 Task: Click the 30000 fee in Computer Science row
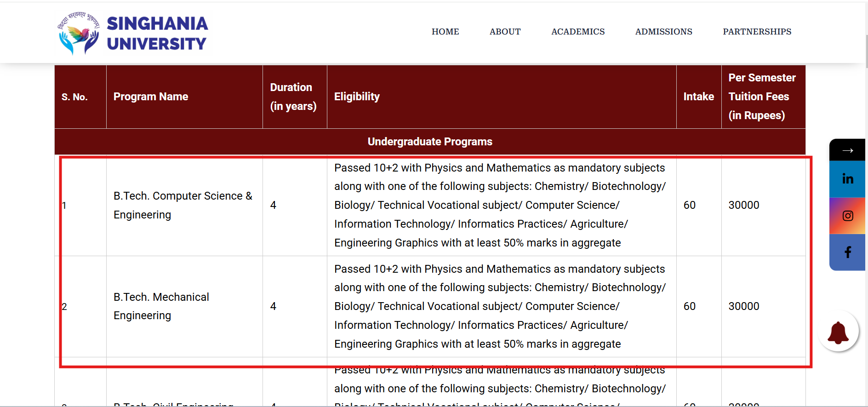click(x=743, y=205)
